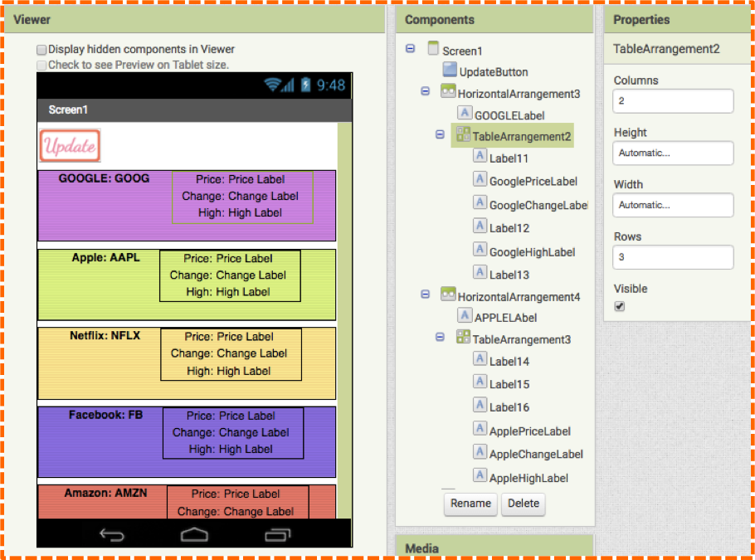The image size is (755, 560).
Task: Click the Screen1 title bar in phone preview
Action: click(195, 110)
